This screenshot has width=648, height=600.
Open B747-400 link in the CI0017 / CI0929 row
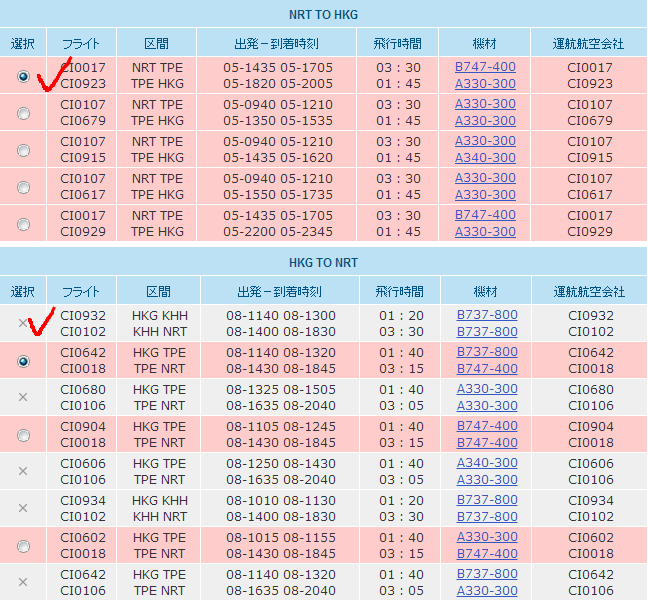tap(485, 215)
